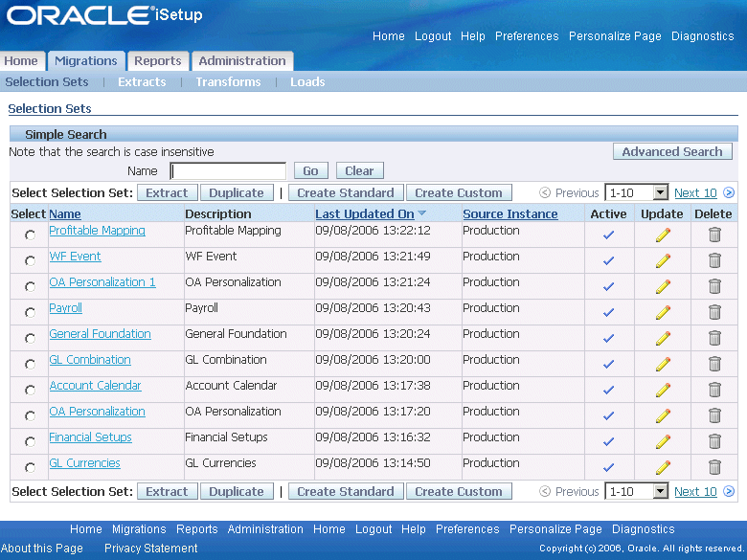Viewport: 747px width, 560px height.
Task: Select the Financial Setups radio button
Action: click(30, 441)
